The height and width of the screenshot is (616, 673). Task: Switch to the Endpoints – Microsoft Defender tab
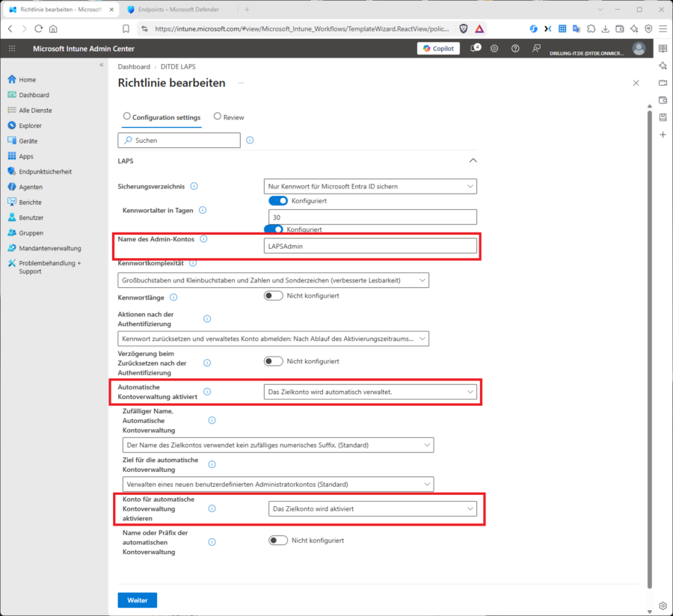coord(179,10)
